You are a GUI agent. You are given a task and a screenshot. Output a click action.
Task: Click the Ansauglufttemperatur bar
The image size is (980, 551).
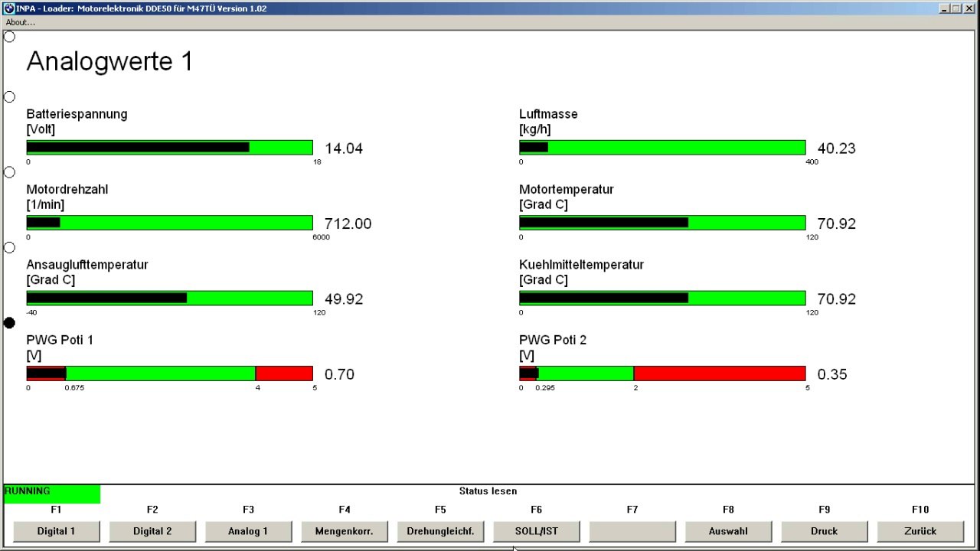point(170,298)
